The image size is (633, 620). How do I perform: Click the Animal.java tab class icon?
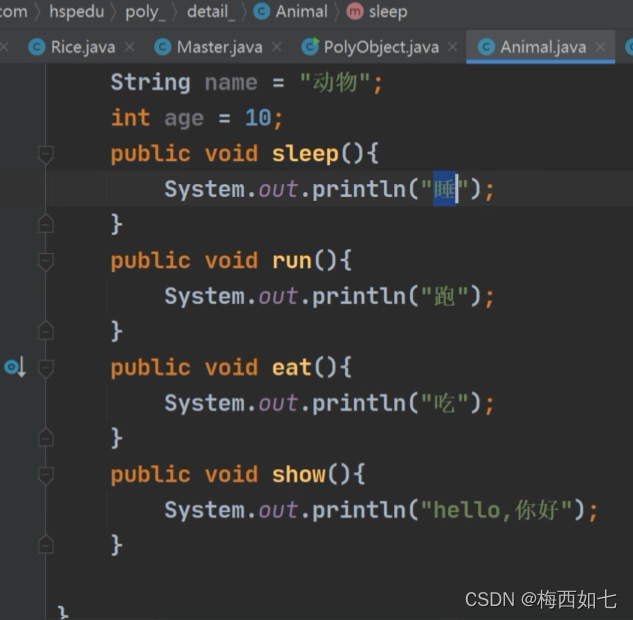[486, 47]
